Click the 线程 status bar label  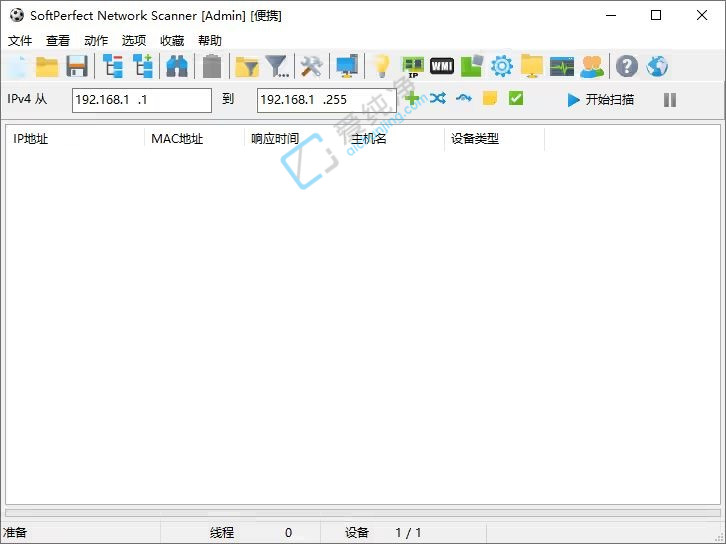pos(222,532)
